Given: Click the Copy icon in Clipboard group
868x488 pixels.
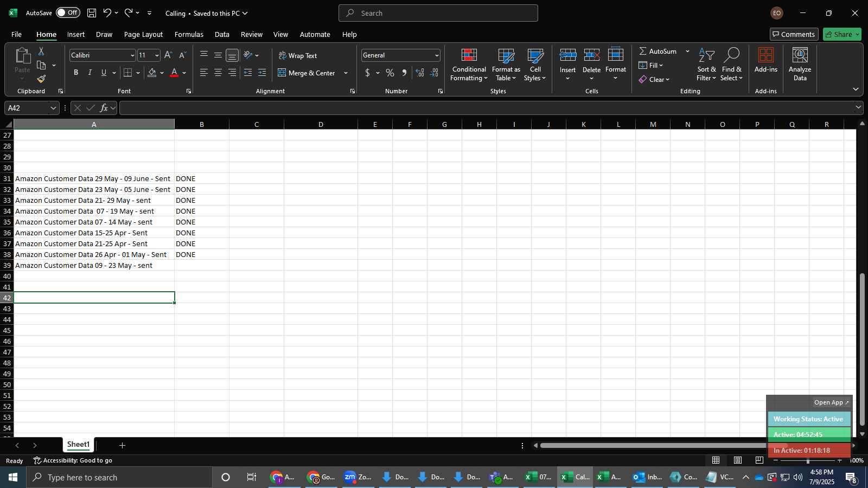Looking at the screenshot, I should click(41, 65).
